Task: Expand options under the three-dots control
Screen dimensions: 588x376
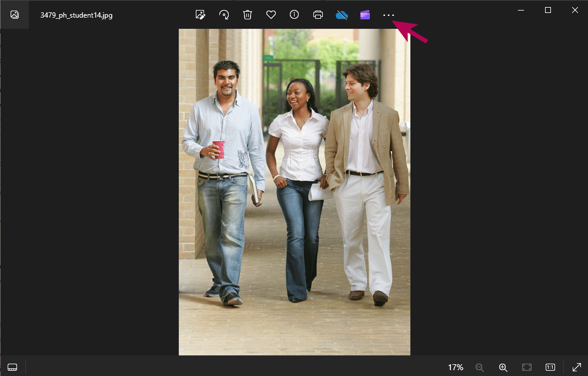Action: tap(388, 15)
